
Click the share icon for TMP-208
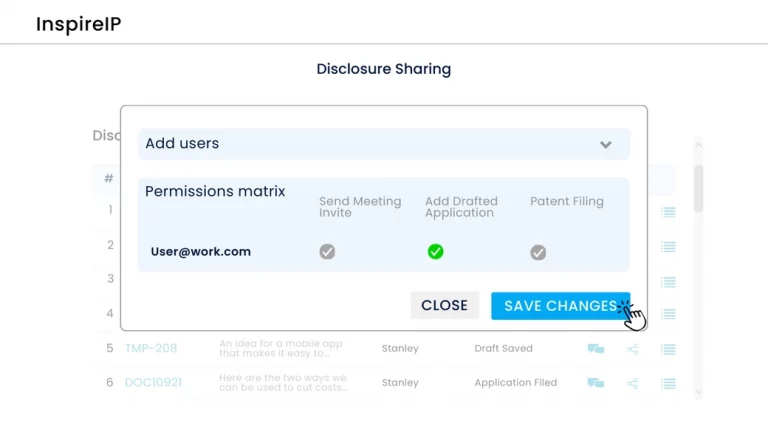pos(633,349)
